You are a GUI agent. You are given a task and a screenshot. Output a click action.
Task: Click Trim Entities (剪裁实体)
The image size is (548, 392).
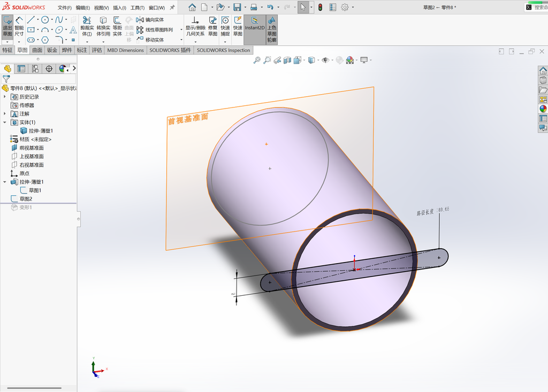pos(87,27)
